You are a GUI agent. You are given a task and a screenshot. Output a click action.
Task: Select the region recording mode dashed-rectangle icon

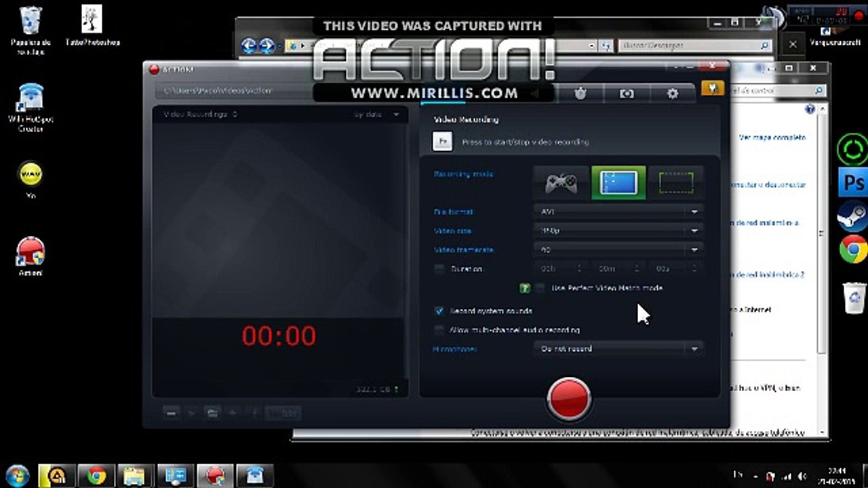click(675, 183)
